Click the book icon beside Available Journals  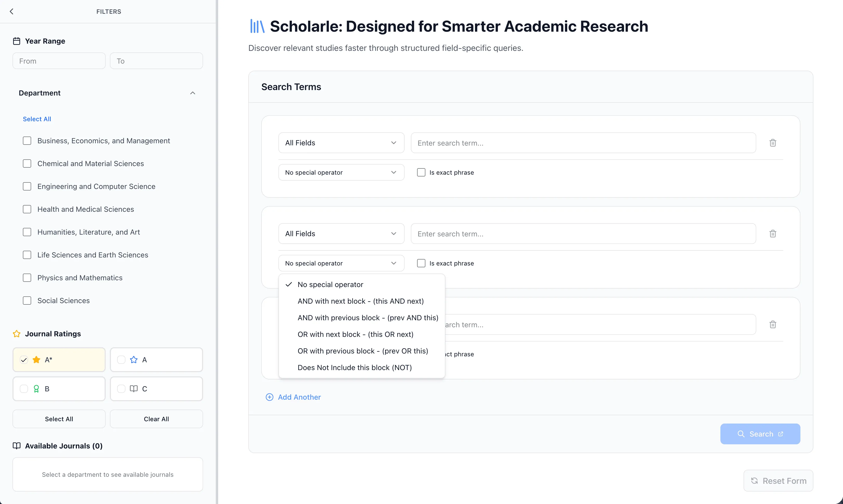pos(17,446)
